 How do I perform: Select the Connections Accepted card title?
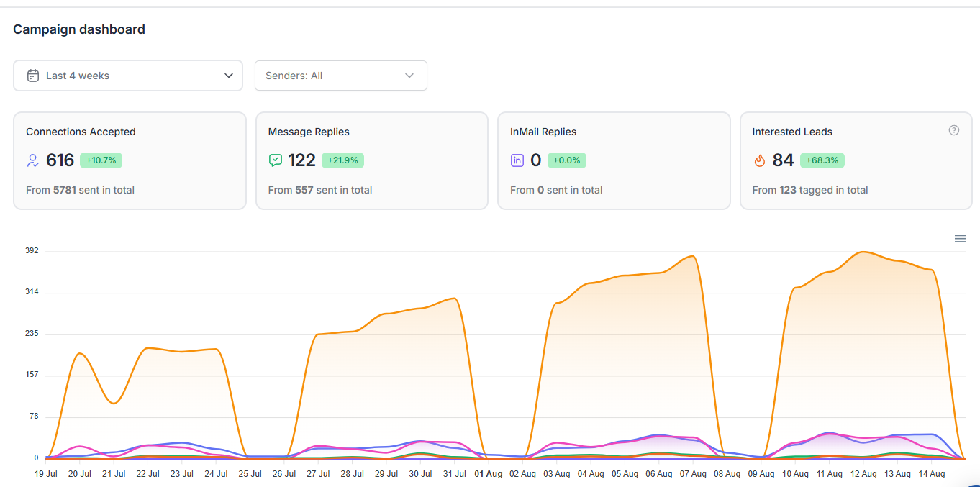pos(81,132)
